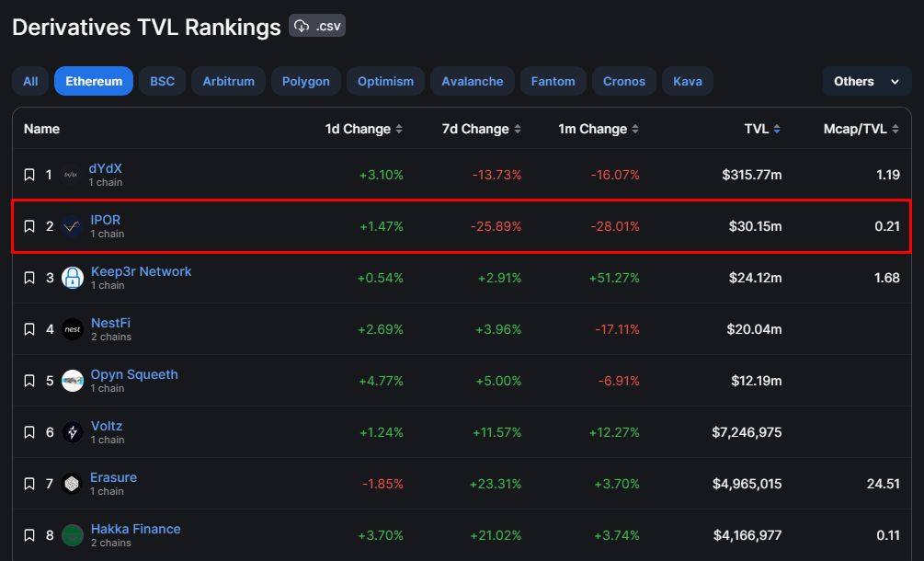
Task: Open the Erasure protocol page
Action: pyautogui.click(x=113, y=477)
